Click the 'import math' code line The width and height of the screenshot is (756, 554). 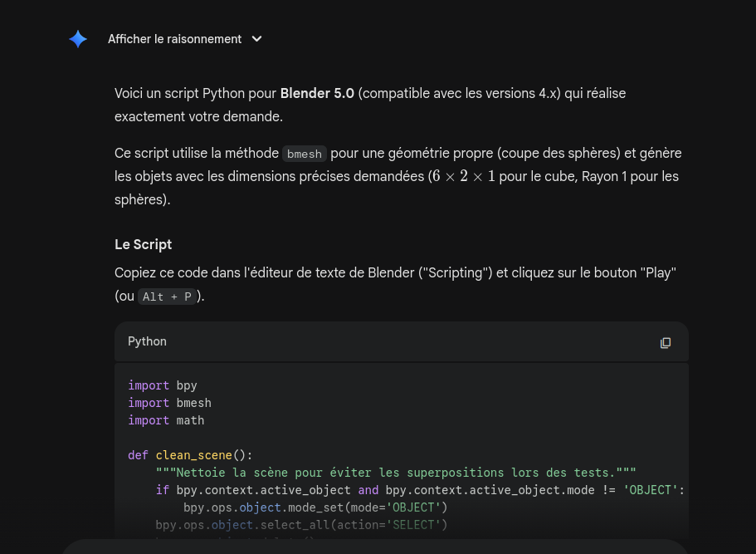[x=166, y=420]
